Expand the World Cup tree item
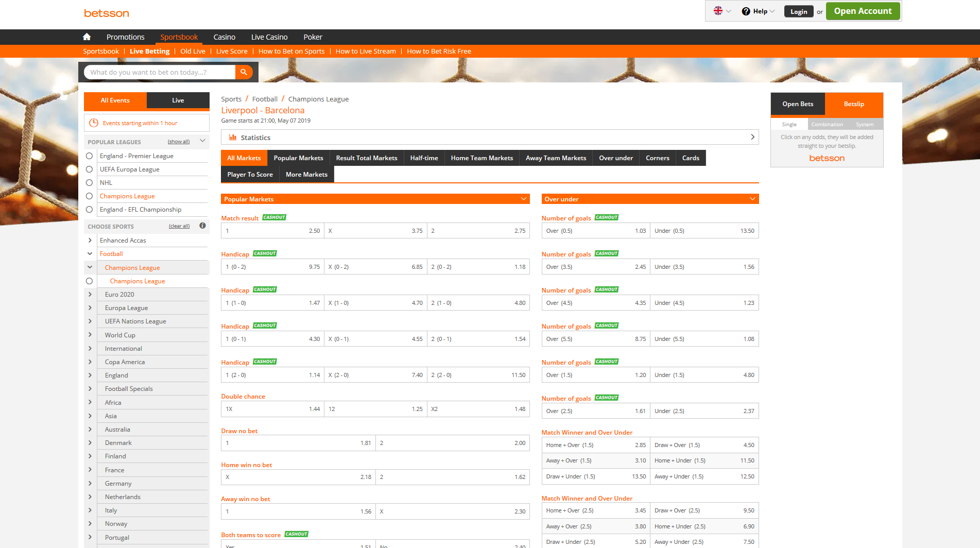The height and width of the screenshot is (548, 980). pyautogui.click(x=90, y=335)
